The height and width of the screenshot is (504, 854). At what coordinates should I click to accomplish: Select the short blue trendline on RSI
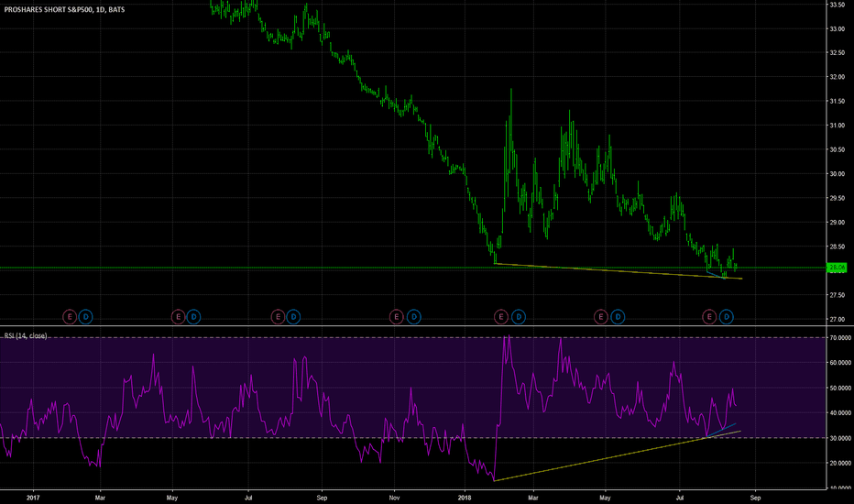point(722,430)
